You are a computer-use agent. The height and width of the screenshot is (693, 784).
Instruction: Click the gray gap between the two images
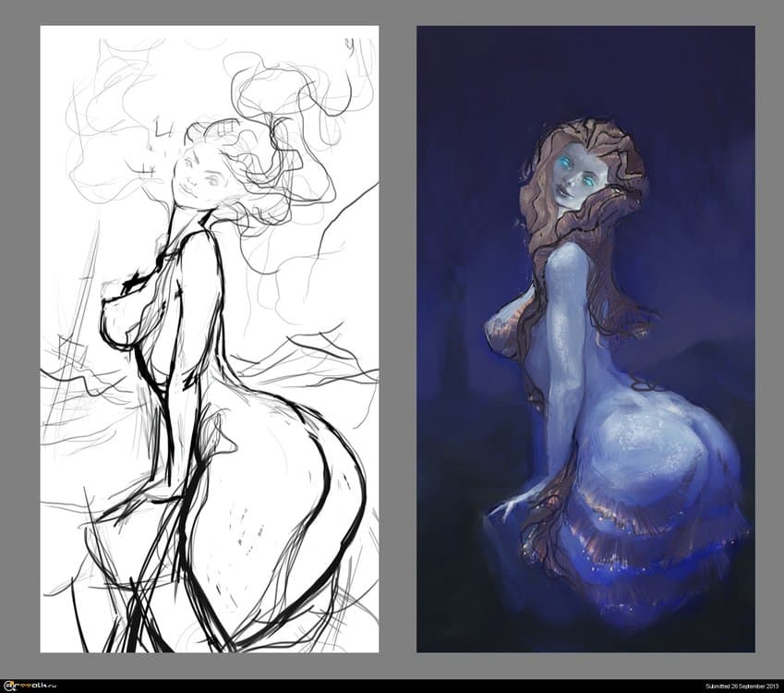coord(397,338)
